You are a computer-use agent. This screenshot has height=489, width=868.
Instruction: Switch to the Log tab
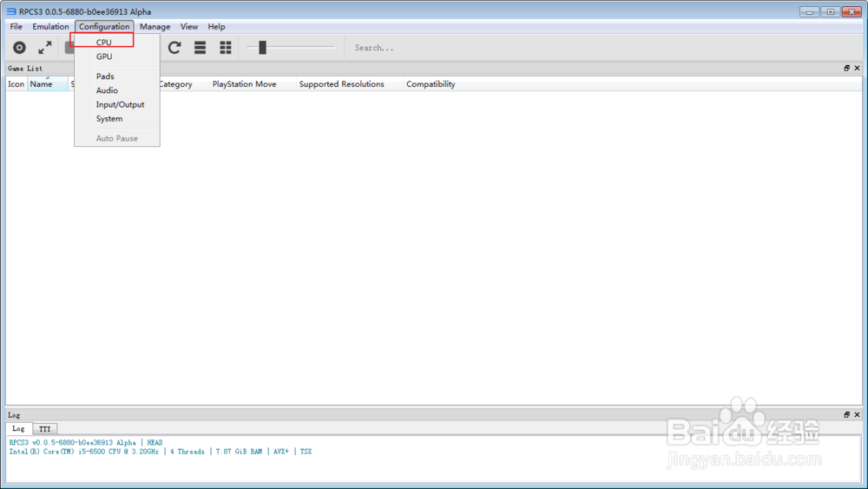(x=18, y=429)
